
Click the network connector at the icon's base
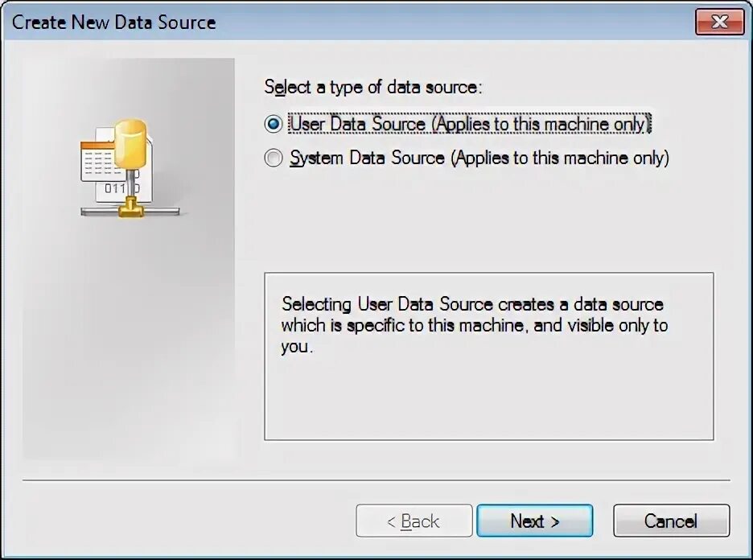click(x=129, y=211)
